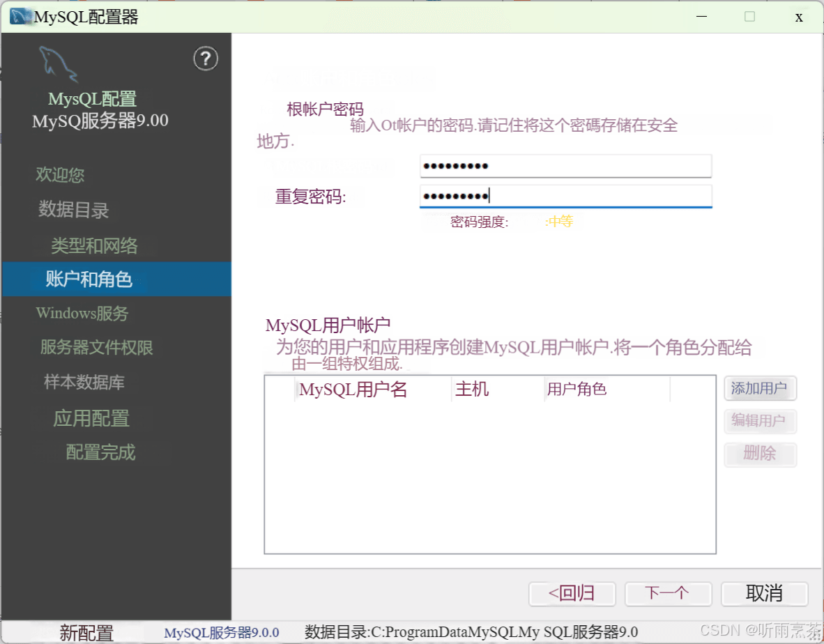Click the 删除 user button
The width and height of the screenshot is (824, 644).
(760, 454)
